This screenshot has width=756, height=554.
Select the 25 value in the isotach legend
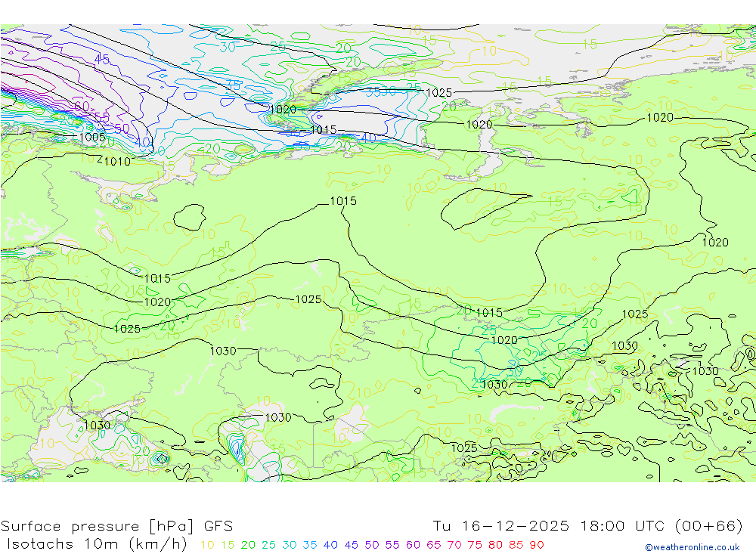(268, 546)
